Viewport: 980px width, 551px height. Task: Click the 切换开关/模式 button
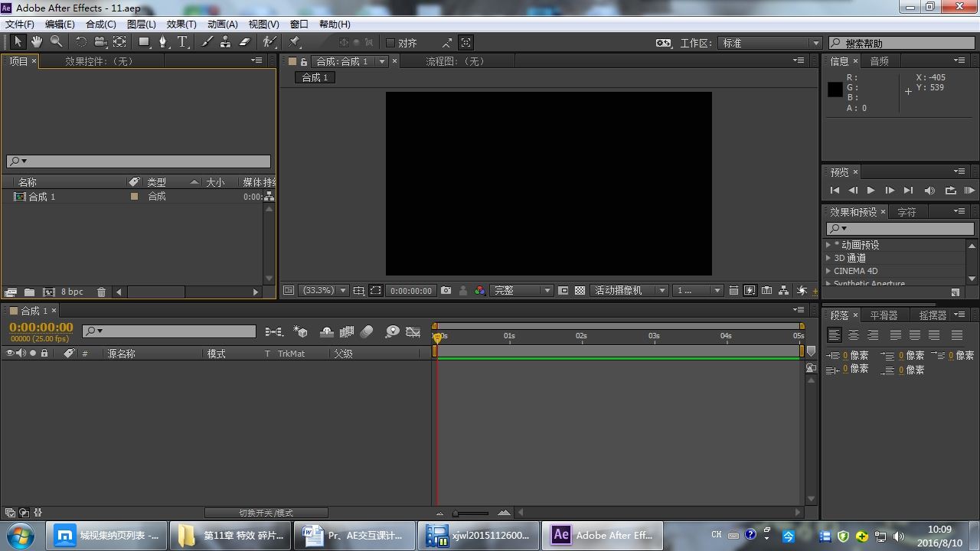coord(266,513)
